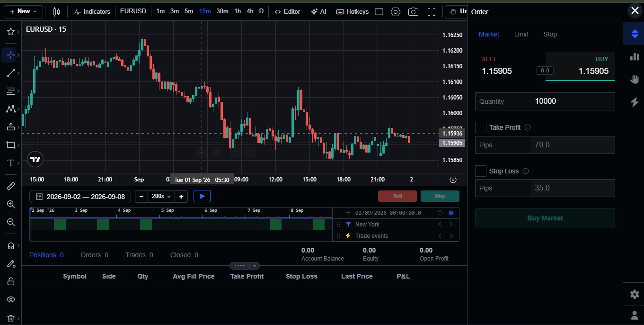Screen dimensions: 644x325
Task: Open the Hotkeys list
Action: click(x=352, y=11)
